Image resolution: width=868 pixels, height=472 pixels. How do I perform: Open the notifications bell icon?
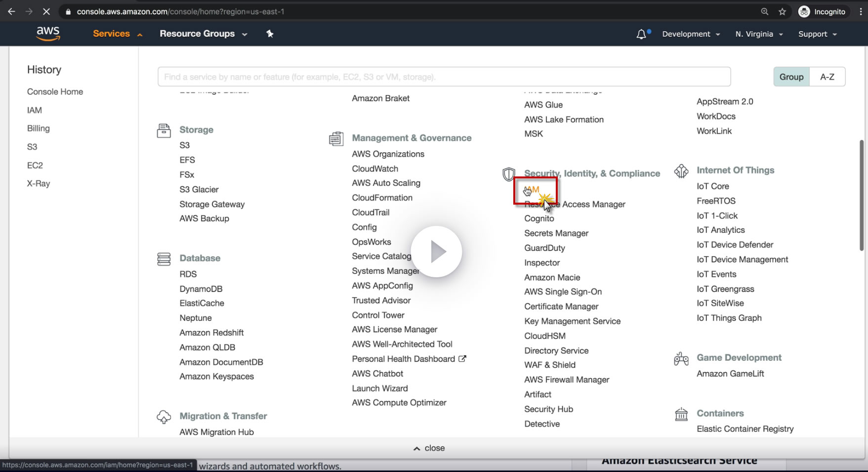[641, 34]
